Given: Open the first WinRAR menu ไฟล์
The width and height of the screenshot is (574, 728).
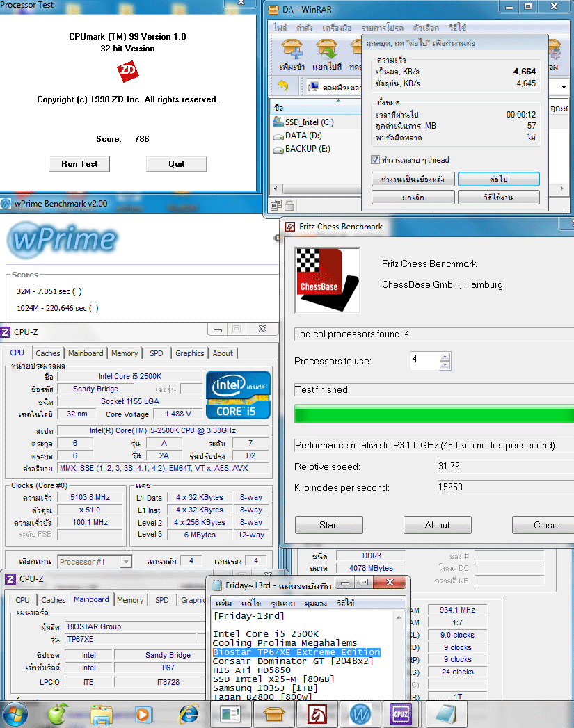Looking at the screenshot, I should point(280,28).
